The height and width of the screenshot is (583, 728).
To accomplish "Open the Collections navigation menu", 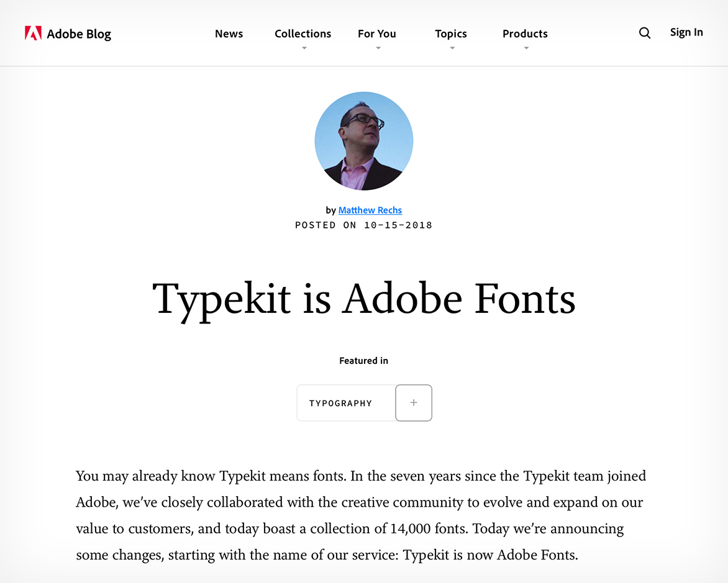I will pos(303,34).
